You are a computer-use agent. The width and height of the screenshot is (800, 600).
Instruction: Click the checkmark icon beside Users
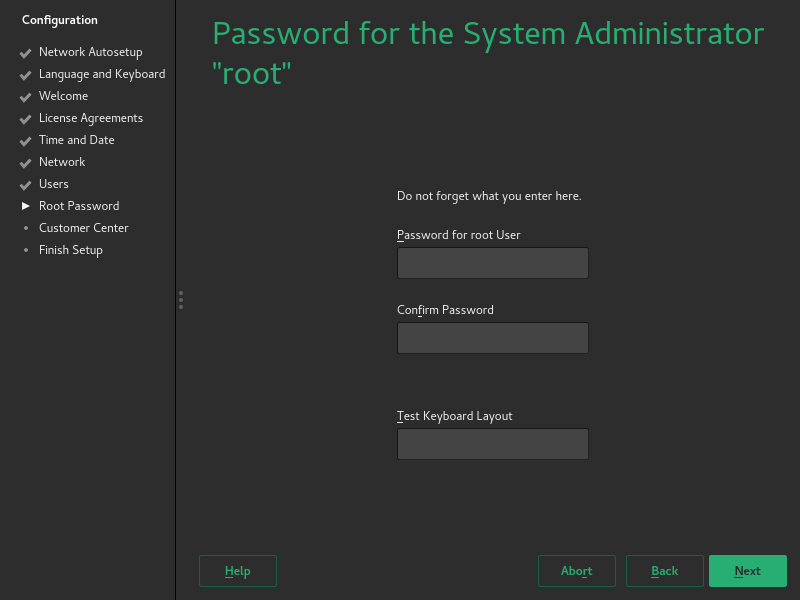25,184
